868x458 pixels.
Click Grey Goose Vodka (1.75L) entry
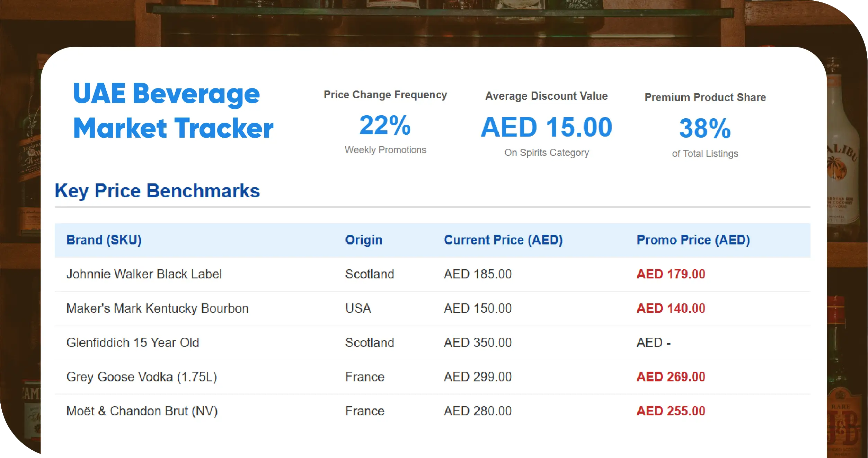142,377
